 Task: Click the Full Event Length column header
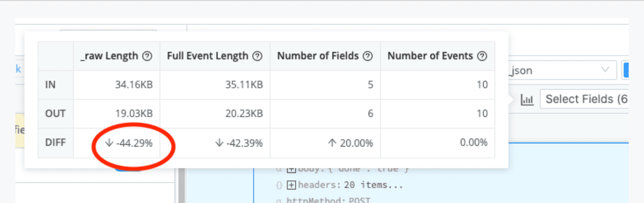pos(208,56)
